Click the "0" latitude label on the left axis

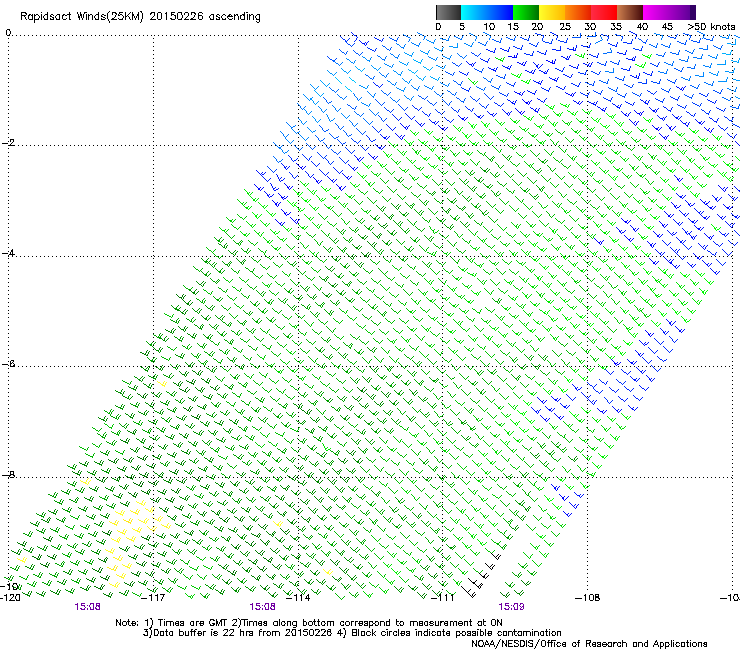[8, 33]
